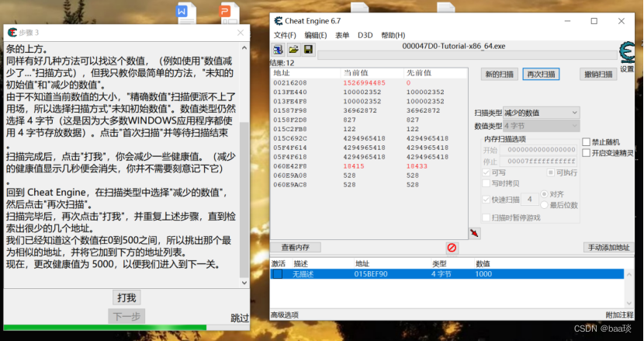Viewport: 644px width, 341px height.
Task: Enable the 开启变速精灵 checkbox
Action: pos(586,153)
